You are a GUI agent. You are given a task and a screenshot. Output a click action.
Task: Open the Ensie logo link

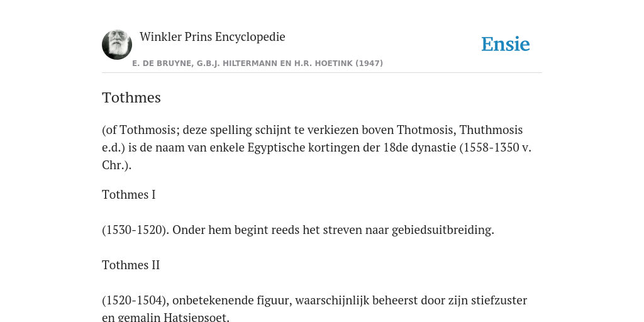click(506, 44)
